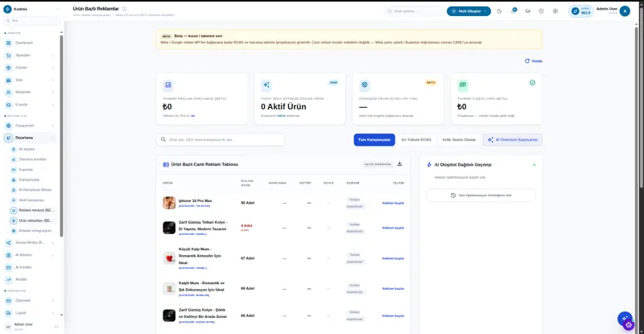
Task: Open the Dashboard icon in sidebar
Action: 8,43
